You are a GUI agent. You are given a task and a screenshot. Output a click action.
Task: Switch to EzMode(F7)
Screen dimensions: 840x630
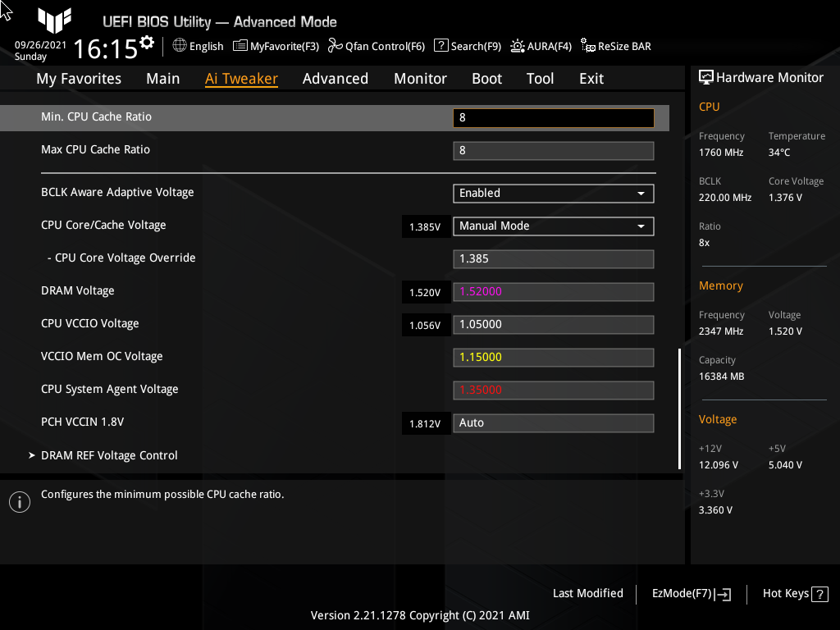691,594
